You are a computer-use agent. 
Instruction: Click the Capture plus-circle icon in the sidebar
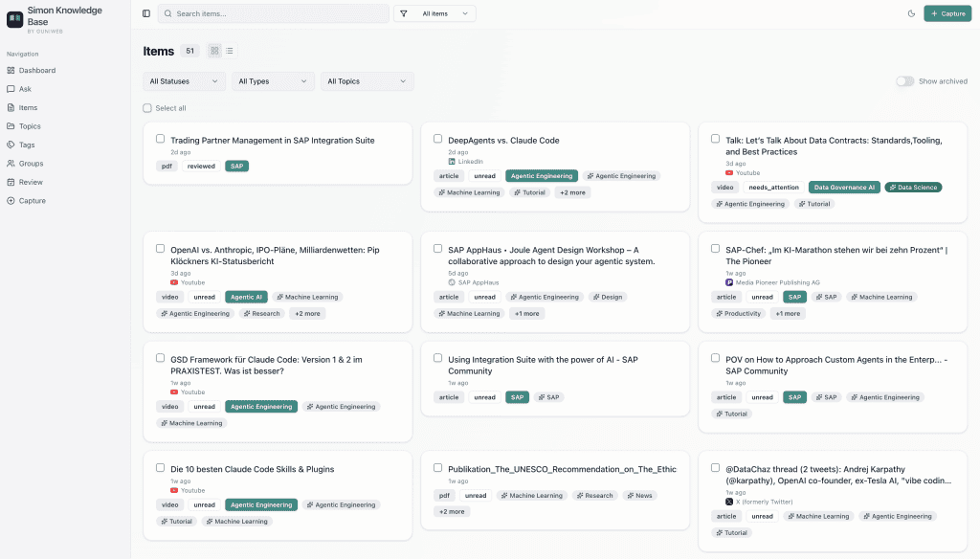pyautogui.click(x=11, y=201)
